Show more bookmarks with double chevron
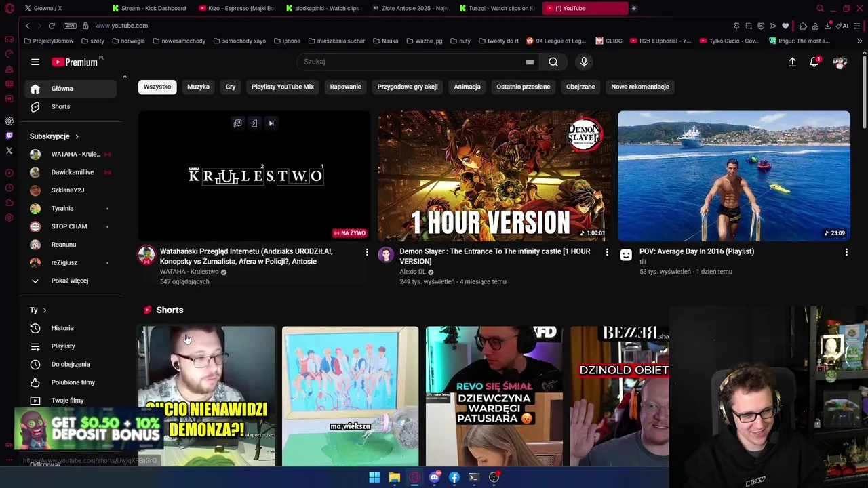This screenshot has height=488, width=868. (x=859, y=41)
